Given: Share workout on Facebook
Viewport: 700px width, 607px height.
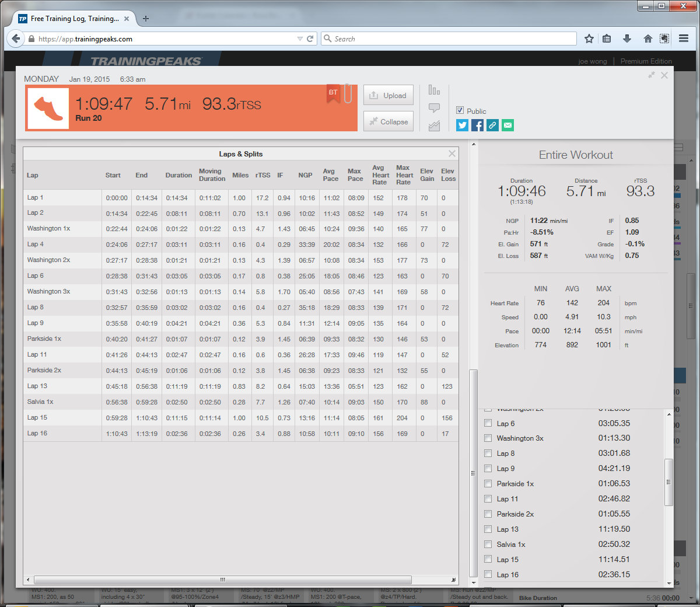Looking at the screenshot, I should [x=477, y=125].
